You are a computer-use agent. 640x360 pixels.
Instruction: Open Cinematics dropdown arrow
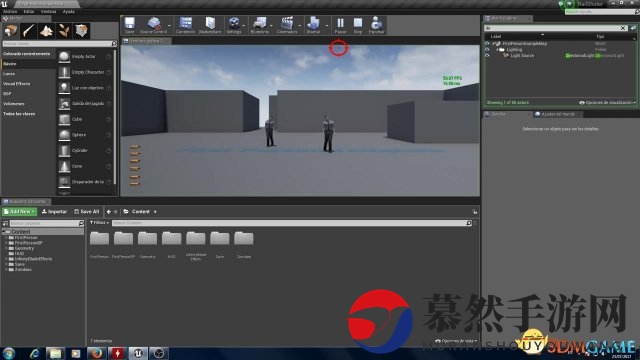(x=300, y=25)
